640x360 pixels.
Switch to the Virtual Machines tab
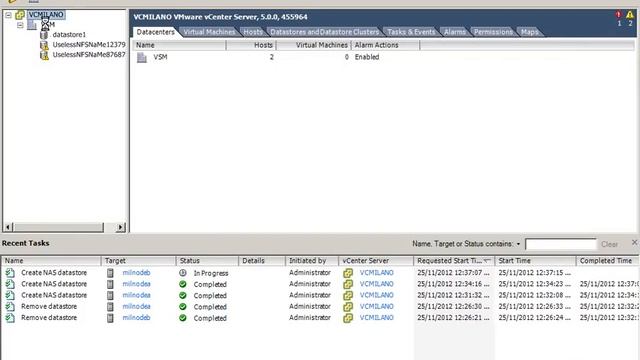[209, 32]
